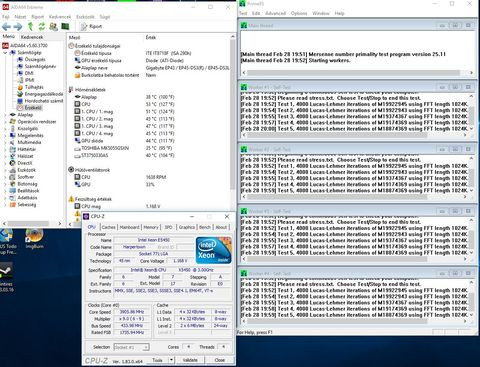Image resolution: width=480 pixels, height=367 pixels.
Task: Select Multimédia item in AIDA64 tree
Action: pos(29,142)
